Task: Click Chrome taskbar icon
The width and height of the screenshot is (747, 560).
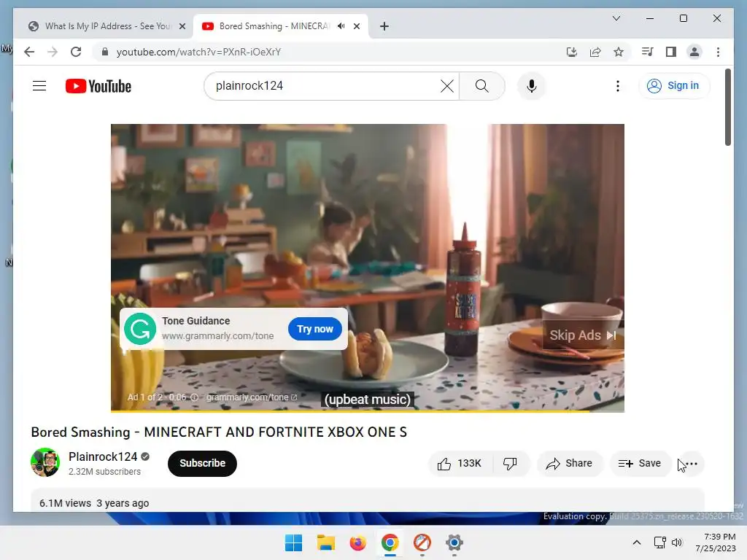Action: (x=390, y=542)
